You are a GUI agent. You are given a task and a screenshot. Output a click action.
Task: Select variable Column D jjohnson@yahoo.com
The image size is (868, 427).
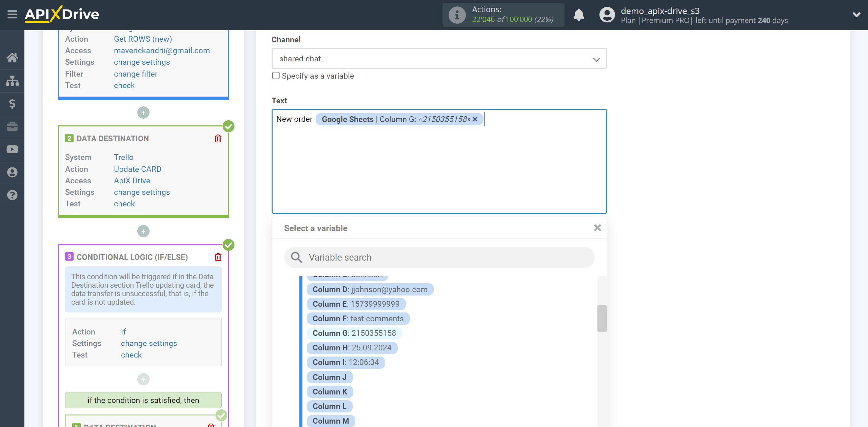(370, 289)
